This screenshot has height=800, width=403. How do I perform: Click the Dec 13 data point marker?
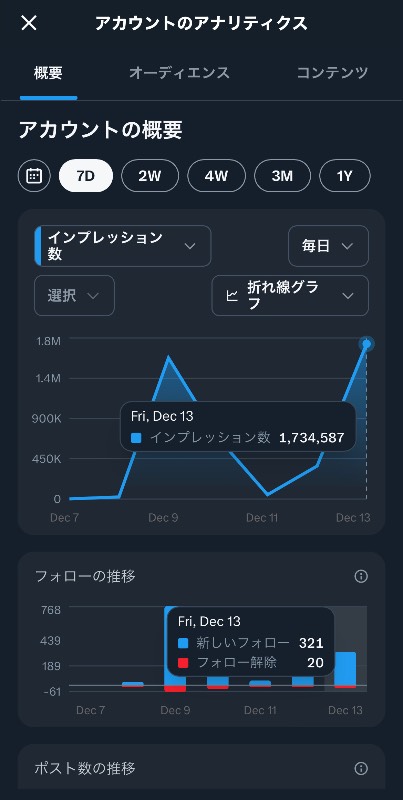pyautogui.click(x=366, y=344)
